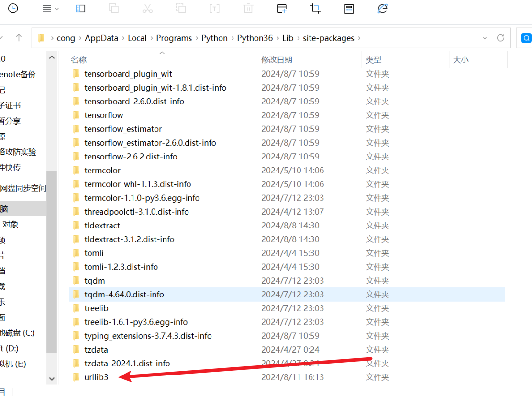
Task: Select termcolor_whl-1.1.3.dist-info folder
Action: 138,184
